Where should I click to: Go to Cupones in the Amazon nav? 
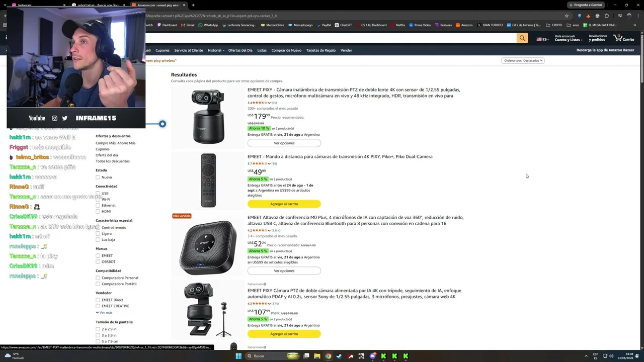pos(163,50)
